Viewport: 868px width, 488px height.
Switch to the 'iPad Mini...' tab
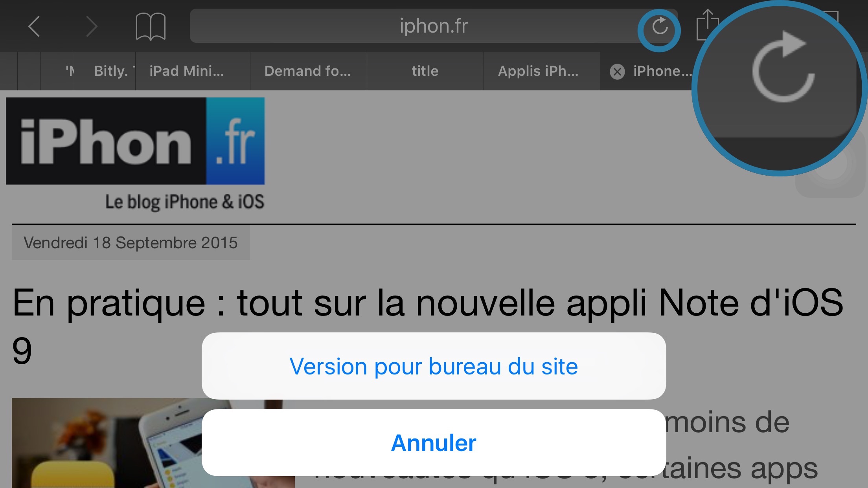[x=187, y=70]
